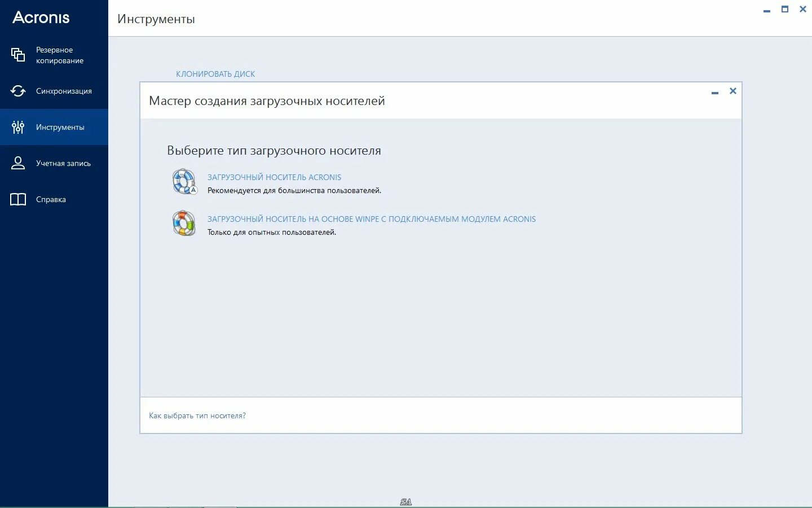Go to Учетная запись

click(x=54, y=163)
